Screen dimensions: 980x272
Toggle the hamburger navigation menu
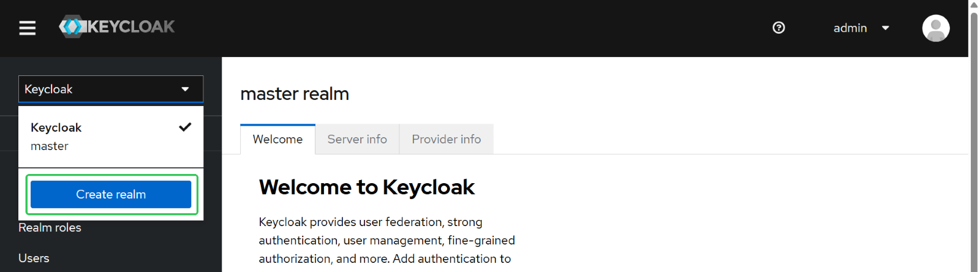28,28
